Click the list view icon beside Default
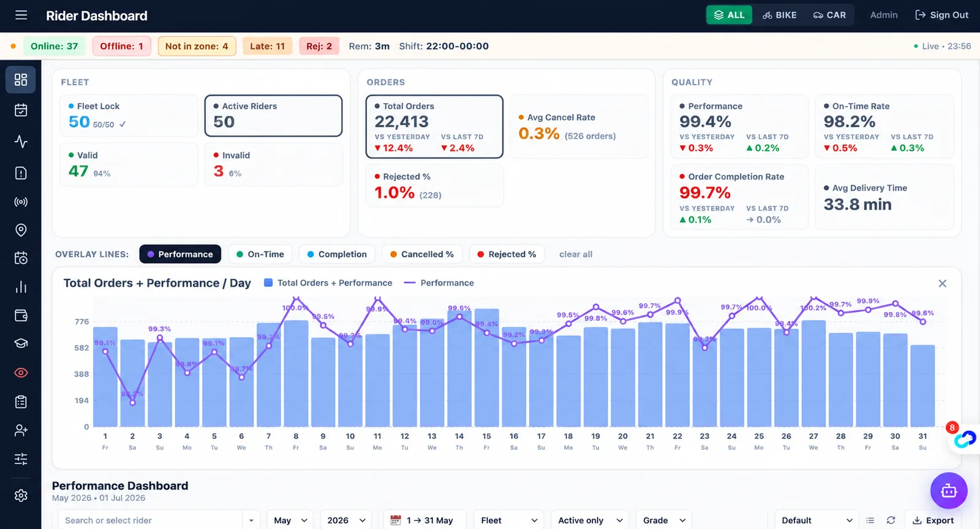Screen dimensions: 980x529 pos(870,520)
